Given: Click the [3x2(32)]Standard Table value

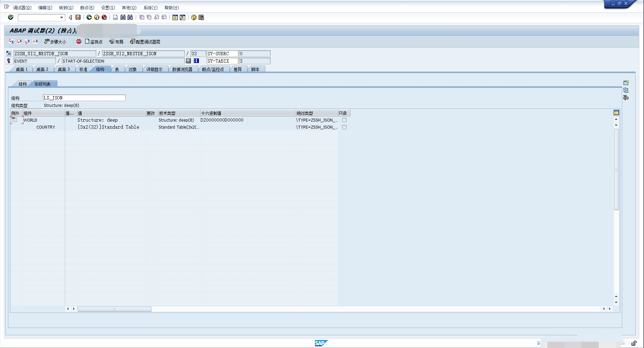Looking at the screenshot, I should pos(108,127).
